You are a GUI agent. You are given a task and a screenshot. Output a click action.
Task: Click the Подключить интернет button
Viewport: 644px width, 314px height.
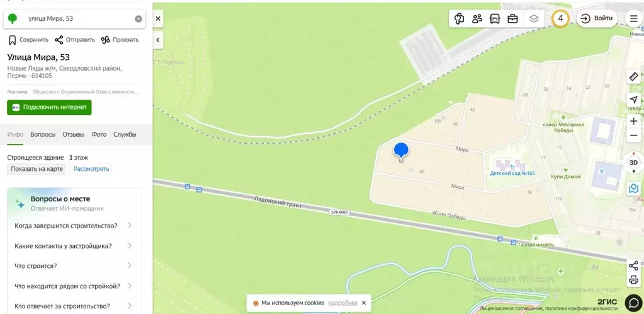49,107
